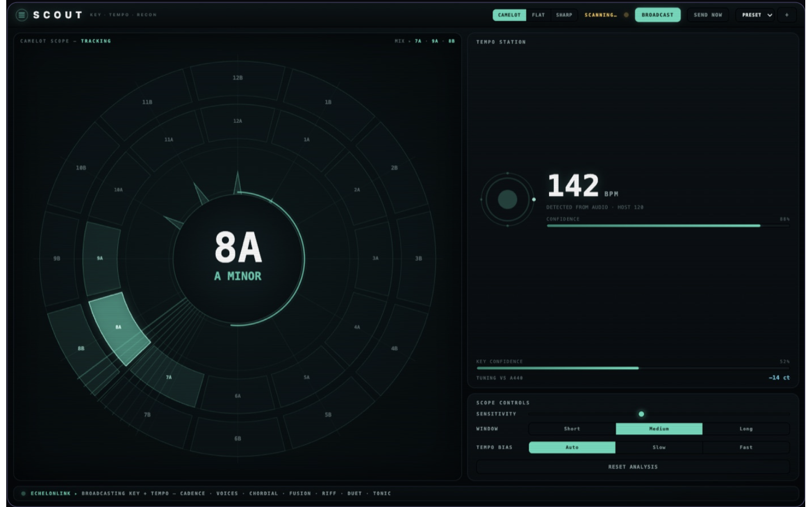Select the 12A wheel segment
Screen dimensions: 812x507
pyautogui.click(x=238, y=121)
